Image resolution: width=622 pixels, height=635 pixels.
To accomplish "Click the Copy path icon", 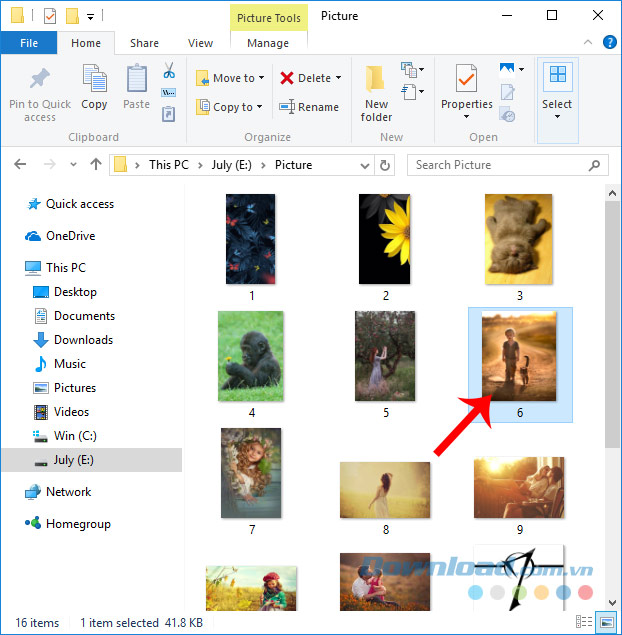I will 168,93.
